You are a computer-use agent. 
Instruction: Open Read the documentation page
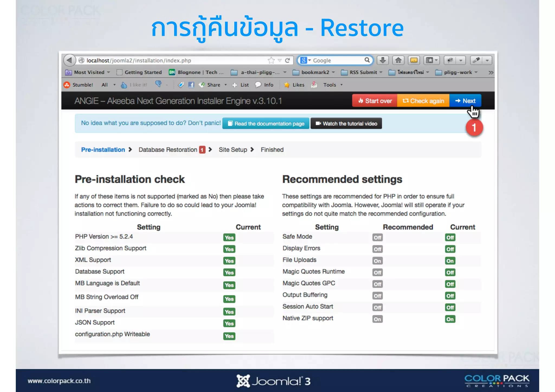tap(266, 124)
